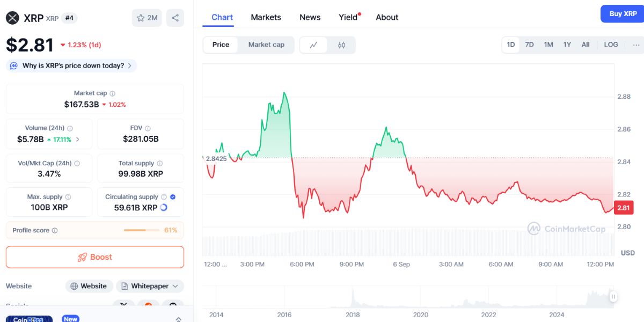Image resolution: width=644 pixels, height=322 pixels.
Task: Click the range slider pause handle
Action: pos(613,296)
